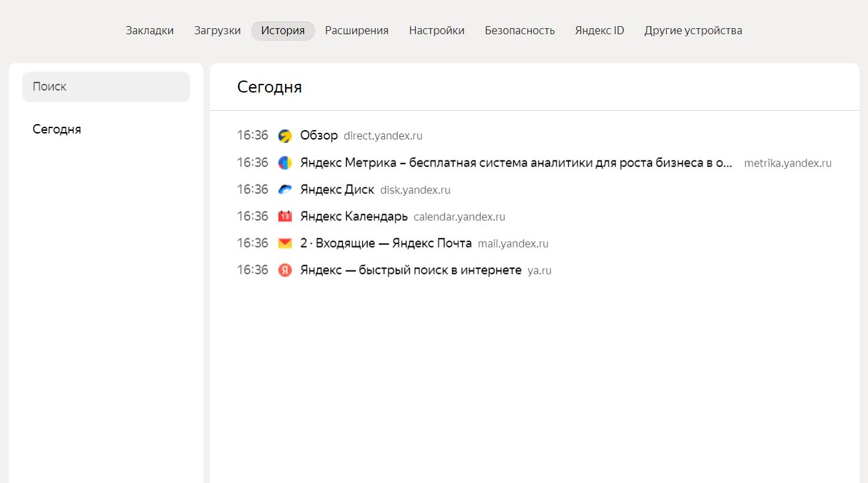Open the Расширения tab
Image resolution: width=868 pixels, height=483 pixels.
pyautogui.click(x=356, y=30)
